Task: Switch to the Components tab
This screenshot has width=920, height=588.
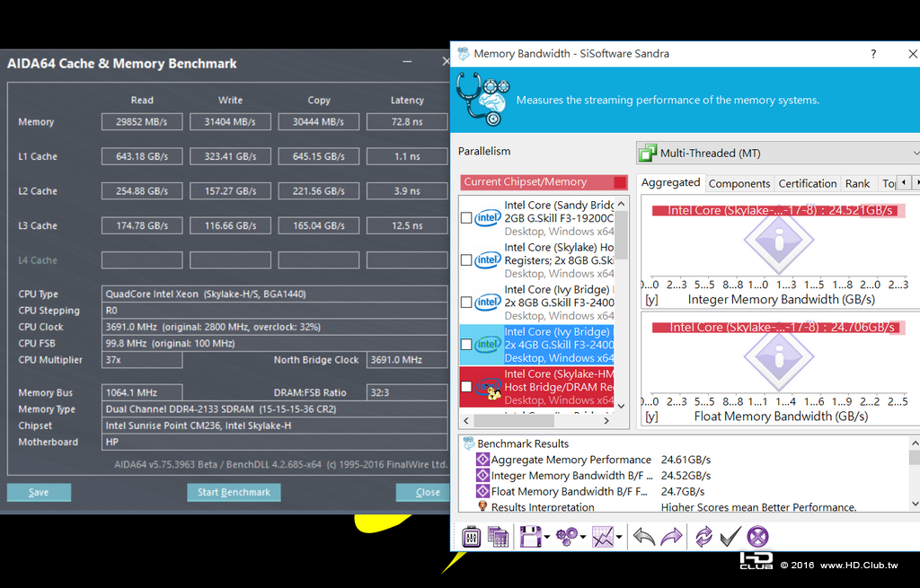Action: click(739, 183)
